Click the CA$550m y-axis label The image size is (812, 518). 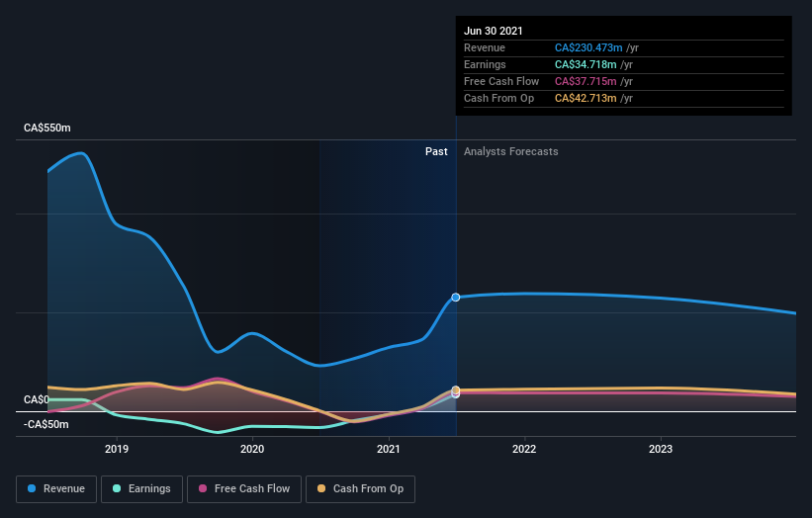[47, 128]
